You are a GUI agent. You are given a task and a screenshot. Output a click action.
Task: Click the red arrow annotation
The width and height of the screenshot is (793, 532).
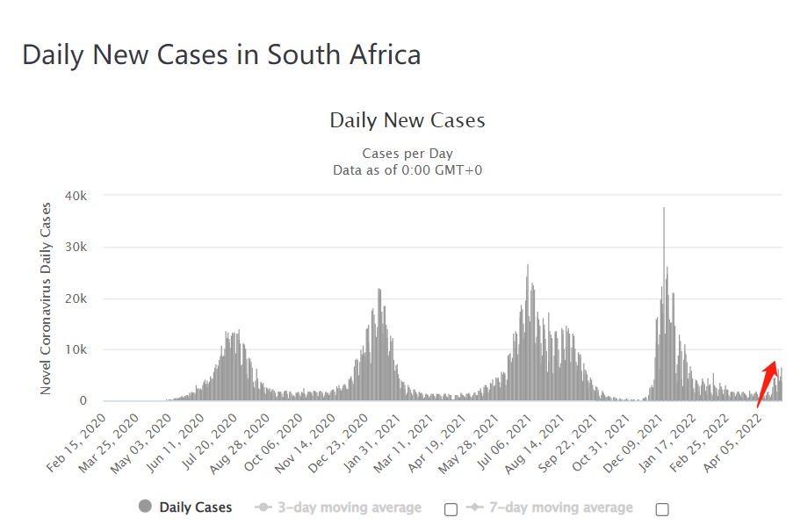tap(767, 383)
